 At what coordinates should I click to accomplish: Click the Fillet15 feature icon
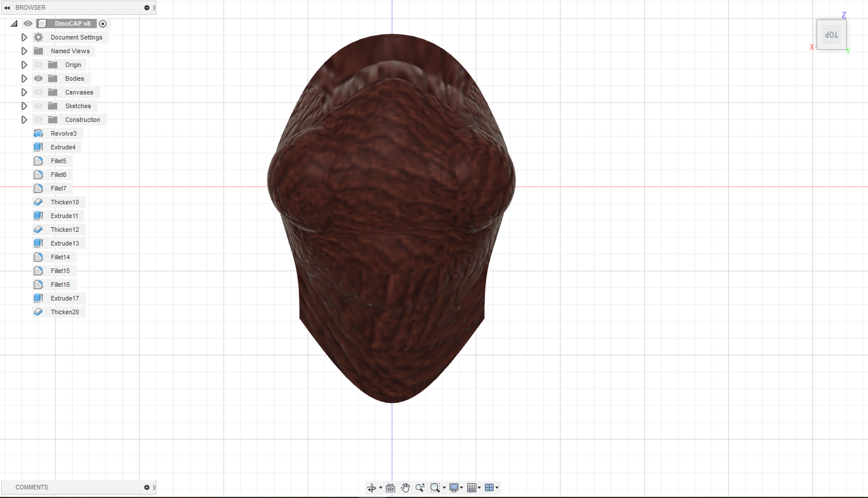(x=38, y=271)
